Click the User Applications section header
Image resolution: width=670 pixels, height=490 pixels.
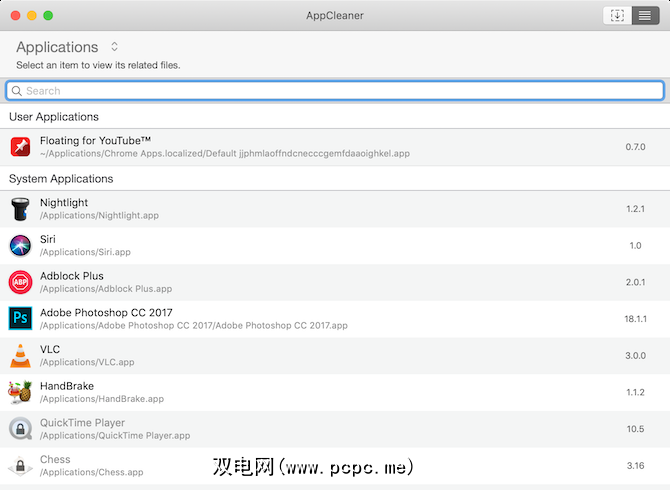tap(54, 117)
